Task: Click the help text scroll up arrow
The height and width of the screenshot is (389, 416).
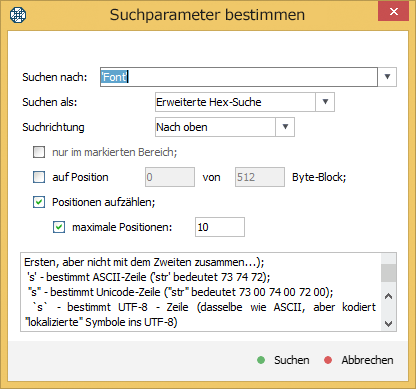Action: 388,296
